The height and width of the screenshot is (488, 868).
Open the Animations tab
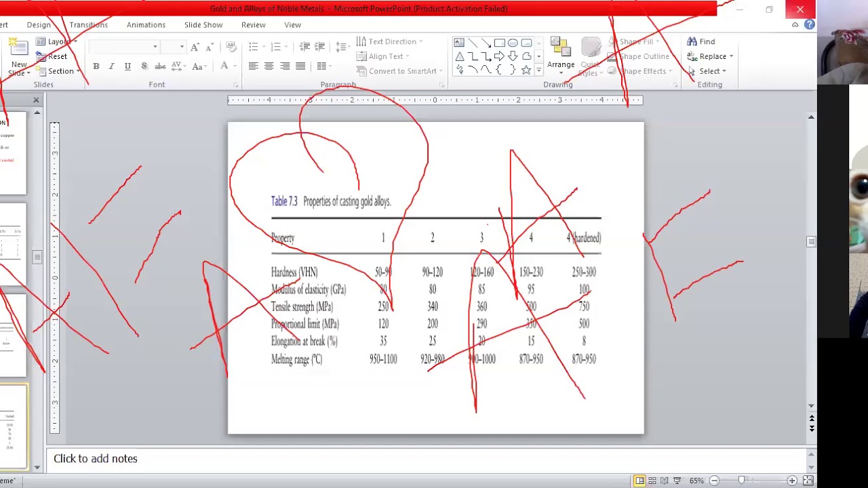coord(146,25)
